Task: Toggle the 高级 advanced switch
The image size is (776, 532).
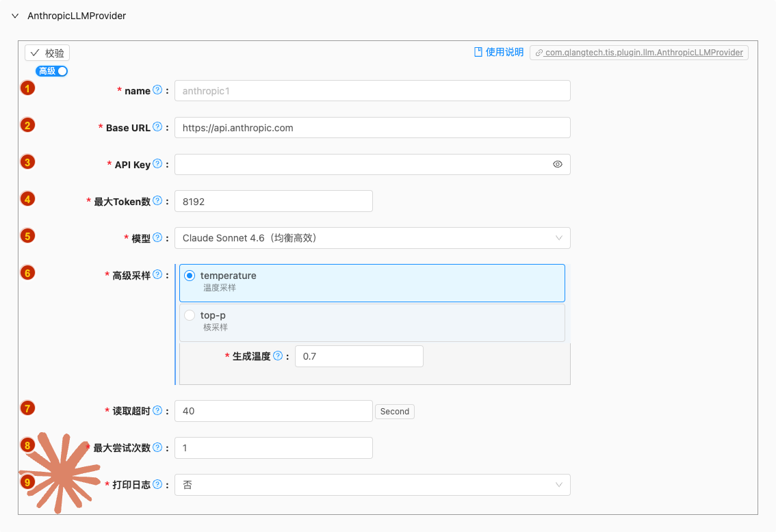Action: pos(51,71)
